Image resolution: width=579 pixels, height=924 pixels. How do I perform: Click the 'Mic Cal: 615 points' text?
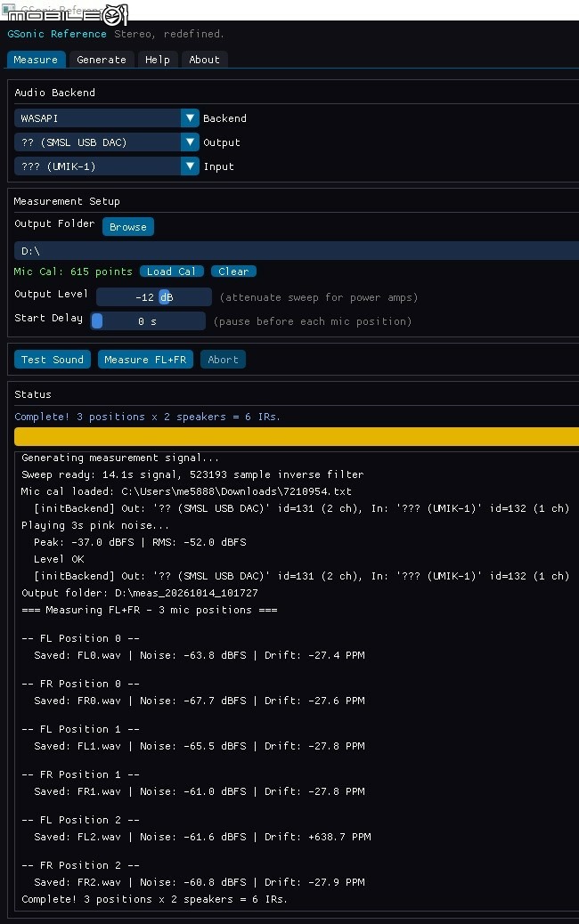click(x=73, y=272)
